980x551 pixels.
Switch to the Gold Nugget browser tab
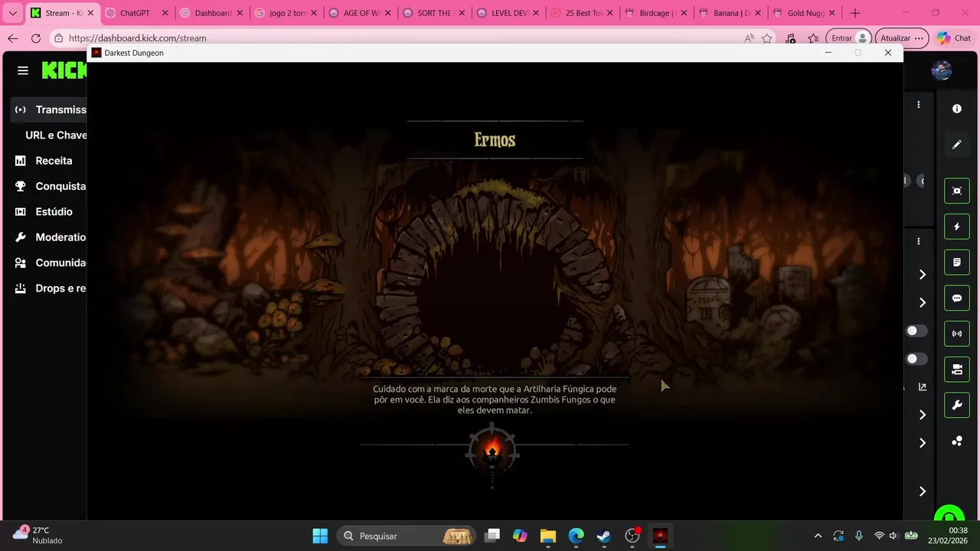(x=802, y=13)
